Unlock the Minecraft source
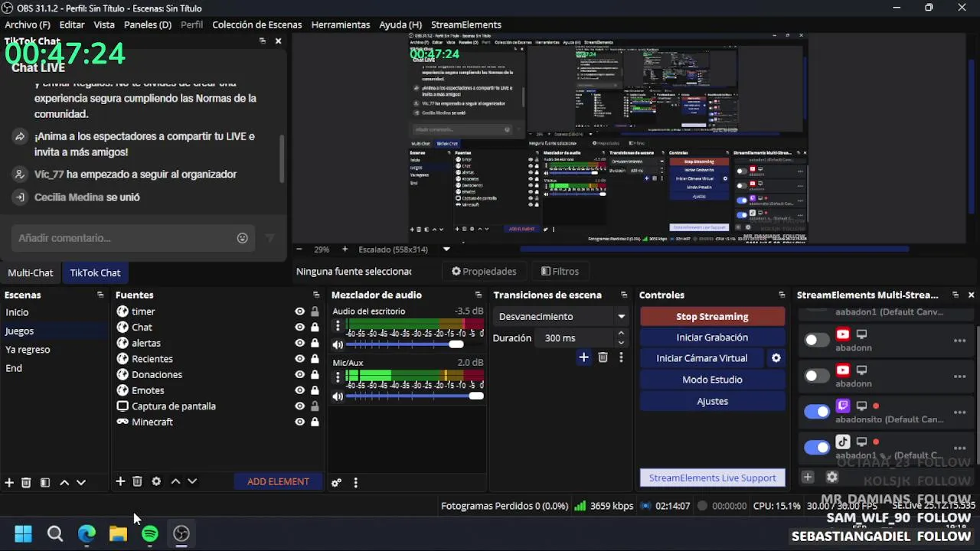Image resolution: width=980 pixels, height=551 pixels. click(315, 422)
